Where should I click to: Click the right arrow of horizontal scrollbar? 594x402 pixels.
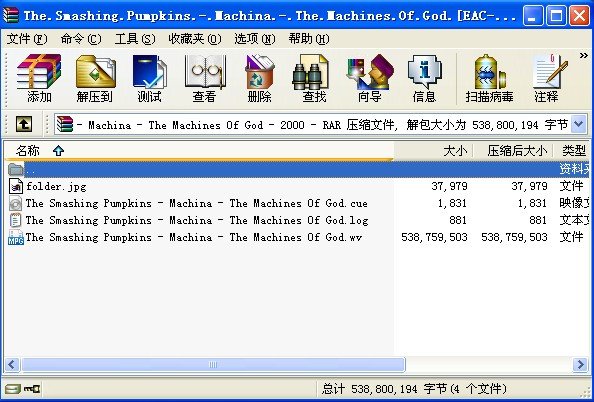[580, 364]
